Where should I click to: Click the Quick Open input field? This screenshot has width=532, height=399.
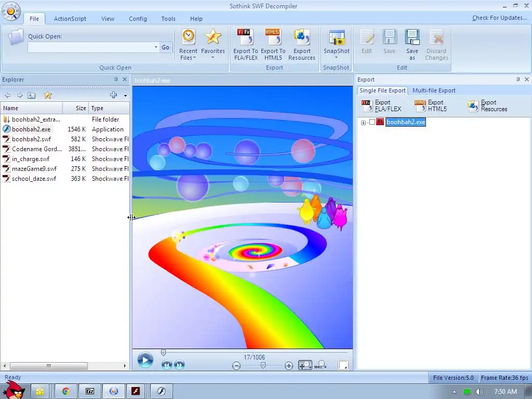90,47
